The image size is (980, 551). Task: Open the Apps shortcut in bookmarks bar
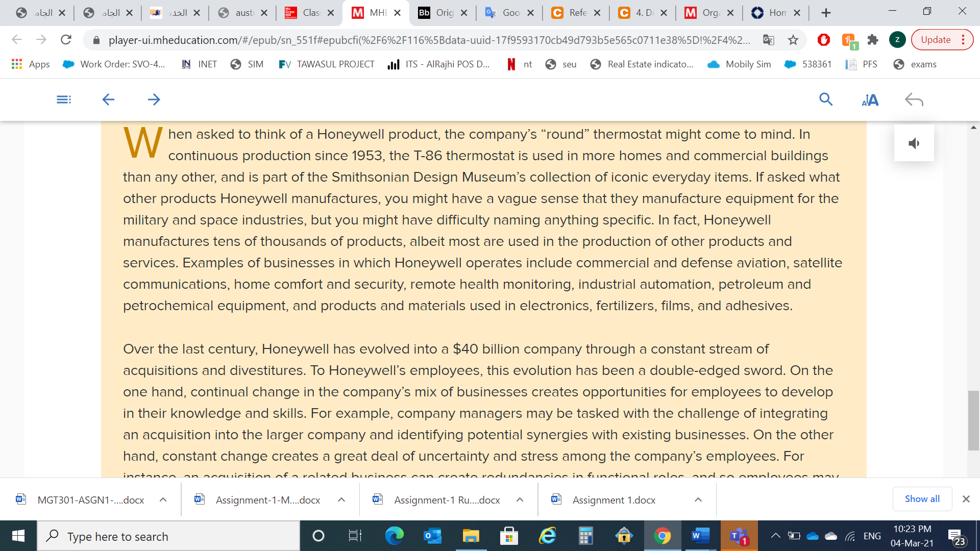[31, 64]
